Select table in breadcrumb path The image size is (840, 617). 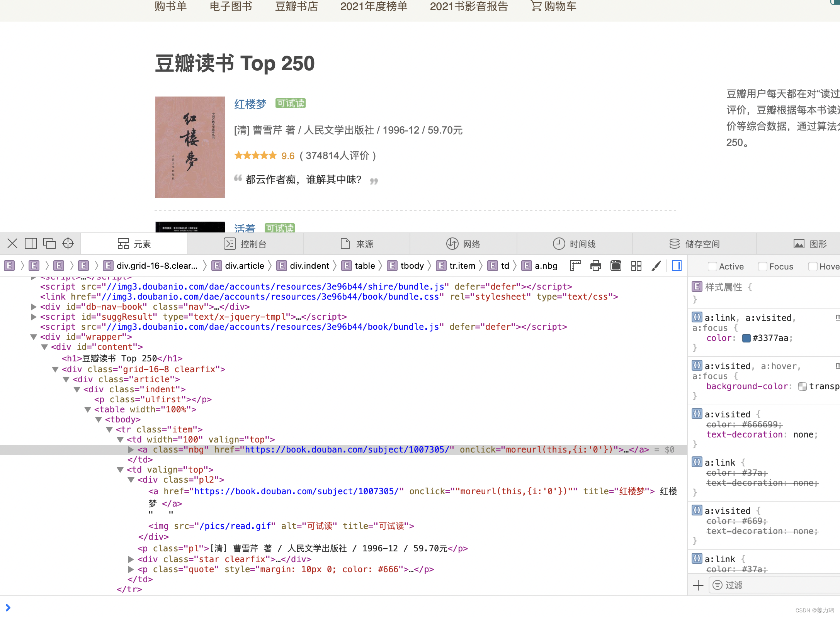(x=358, y=266)
